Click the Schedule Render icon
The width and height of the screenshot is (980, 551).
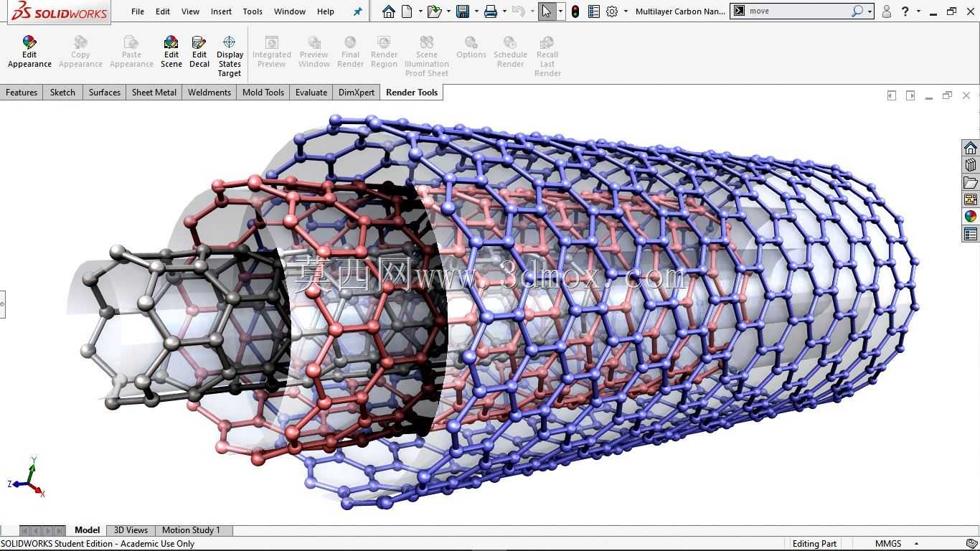coord(510,42)
